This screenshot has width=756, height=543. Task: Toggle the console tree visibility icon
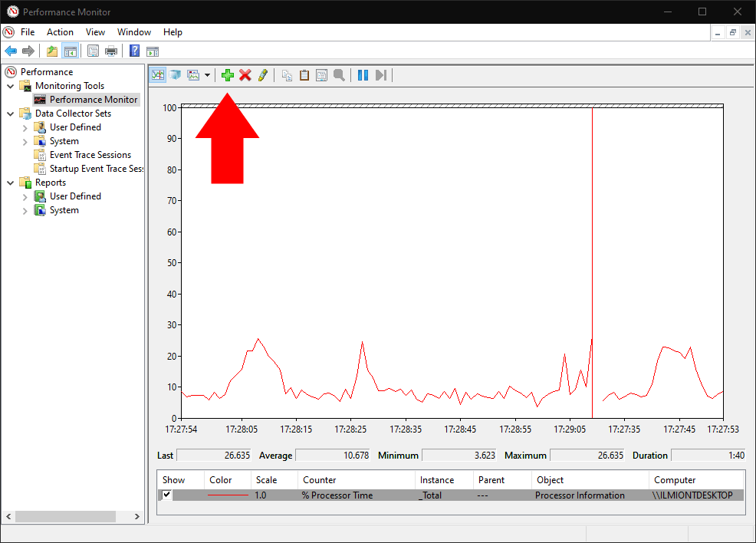[70, 51]
